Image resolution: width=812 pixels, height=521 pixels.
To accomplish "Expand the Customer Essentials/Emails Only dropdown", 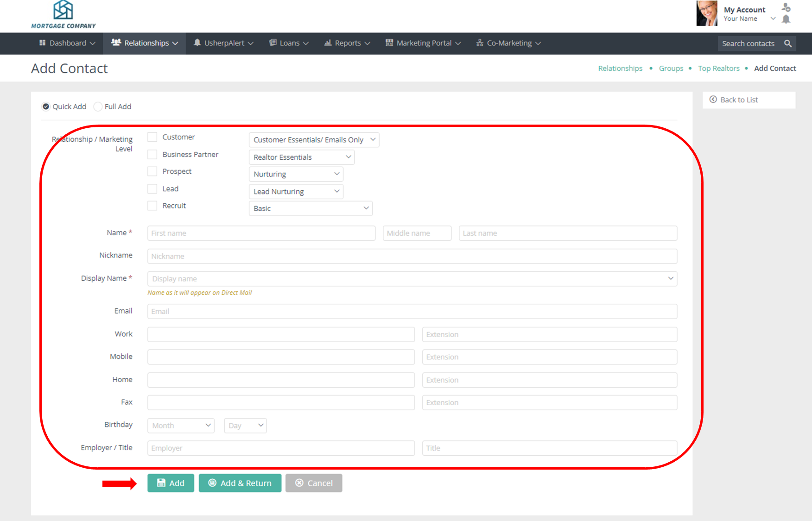I will pyautogui.click(x=314, y=140).
